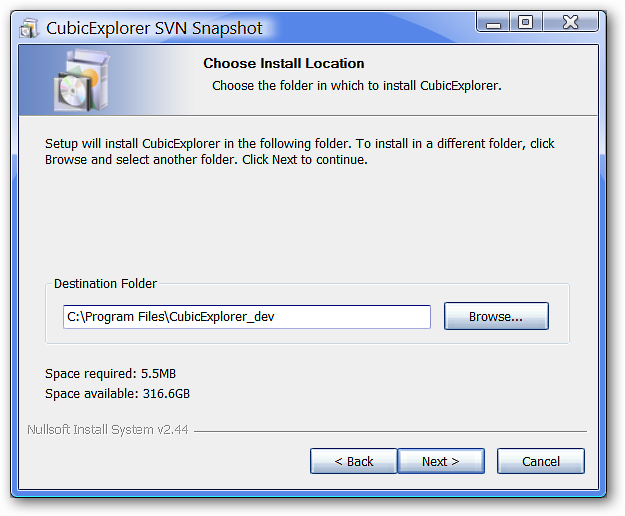Click the installer icon in the title bar

(x=28, y=29)
